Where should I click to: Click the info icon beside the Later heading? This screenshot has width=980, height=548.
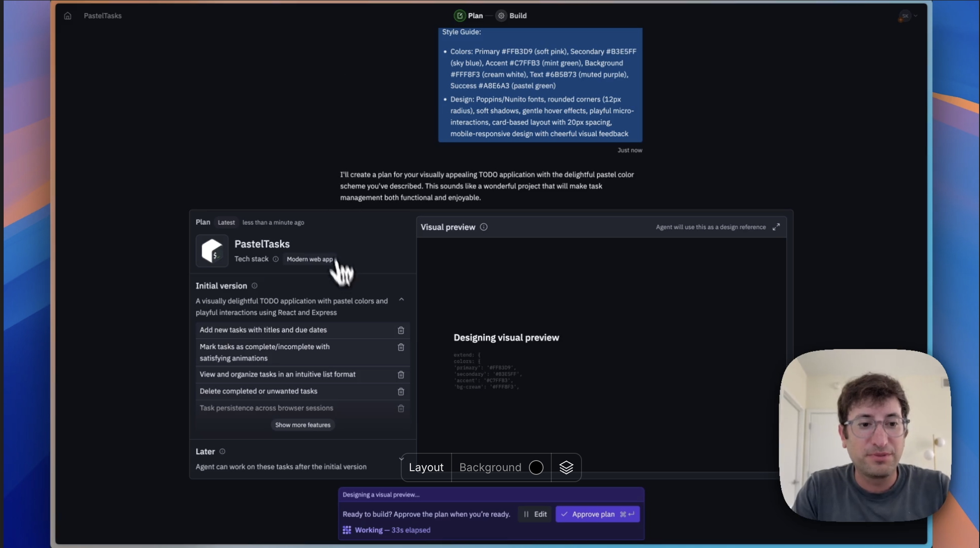(222, 451)
